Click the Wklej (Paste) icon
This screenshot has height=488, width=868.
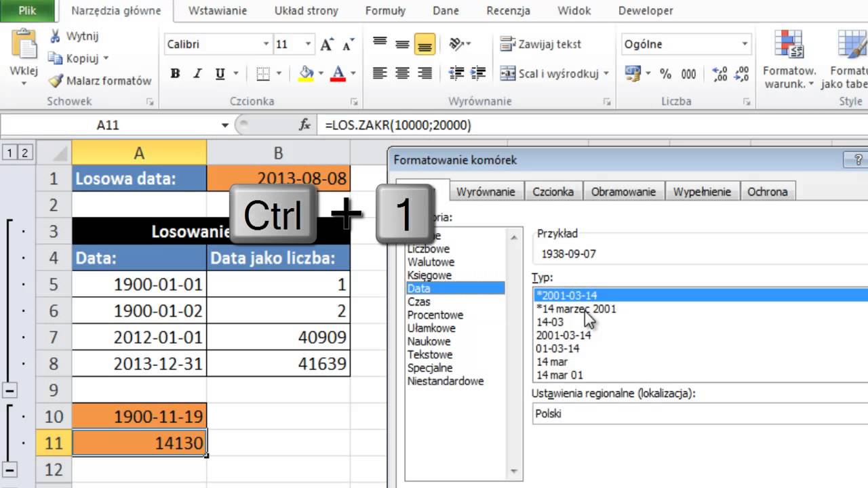pos(24,45)
